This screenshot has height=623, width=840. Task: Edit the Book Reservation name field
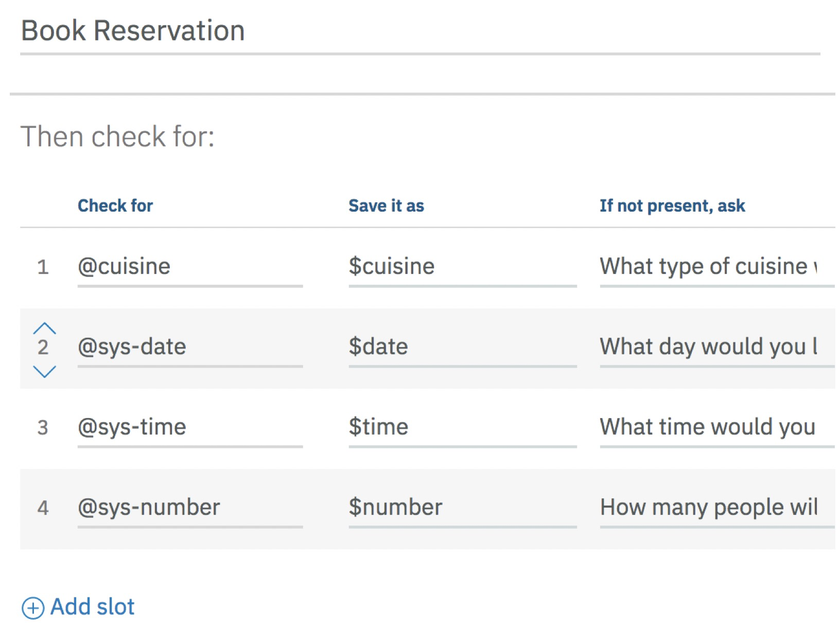[x=420, y=32]
